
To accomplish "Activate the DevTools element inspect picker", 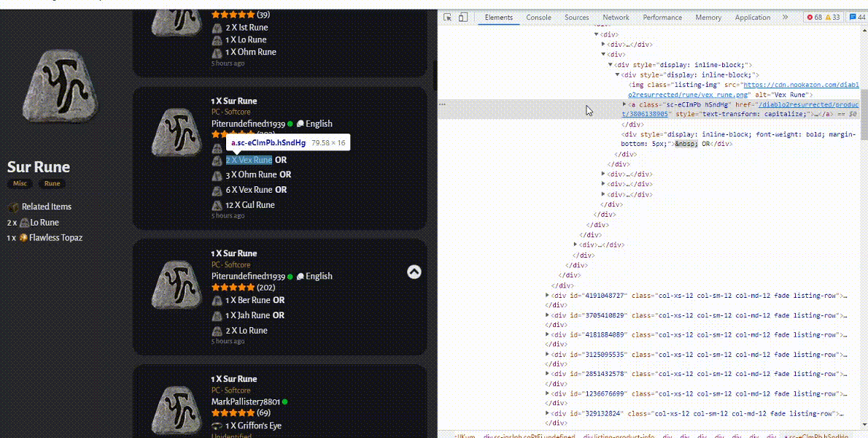I will point(448,18).
